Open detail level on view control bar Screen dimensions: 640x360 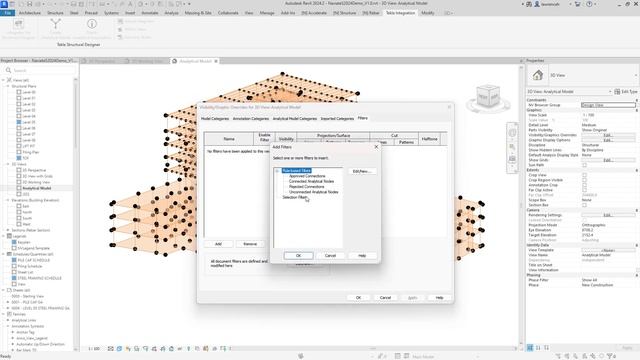tap(111, 349)
